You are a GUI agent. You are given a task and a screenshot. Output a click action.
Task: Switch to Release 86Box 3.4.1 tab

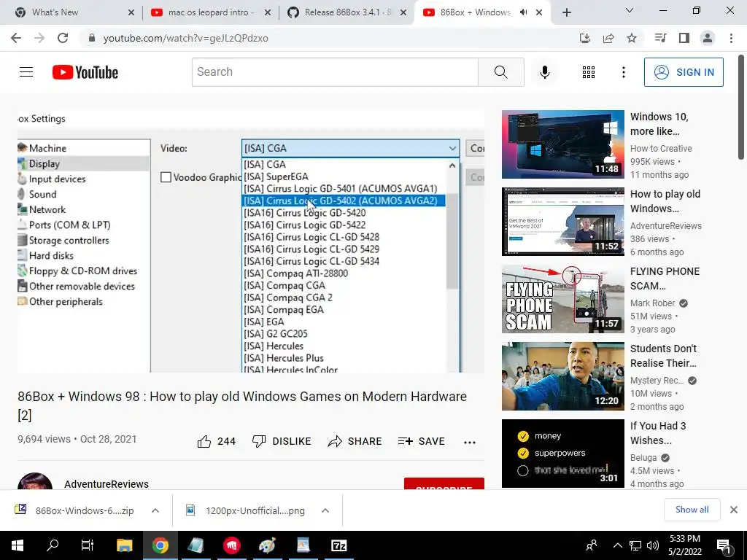tap(347, 12)
